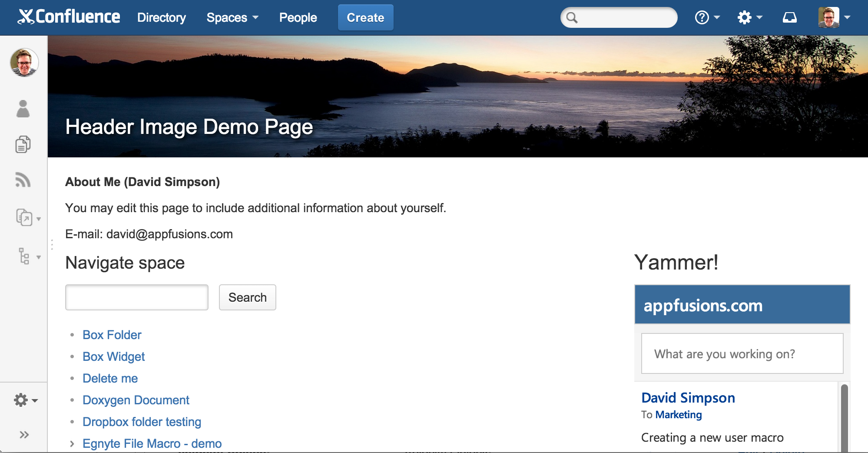The height and width of the screenshot is (453, 868).
Task: Open the page tree icon in sidebar
Action: tap(24, 256)
